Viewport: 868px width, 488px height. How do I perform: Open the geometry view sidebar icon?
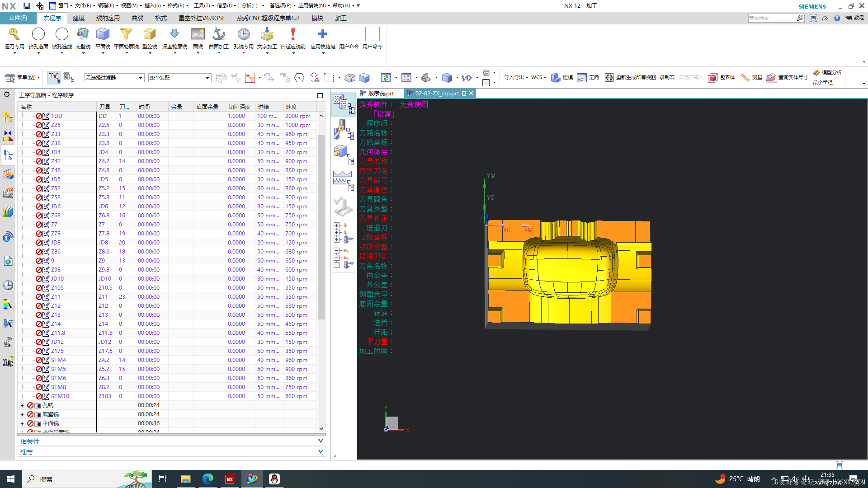coord(344,155)
